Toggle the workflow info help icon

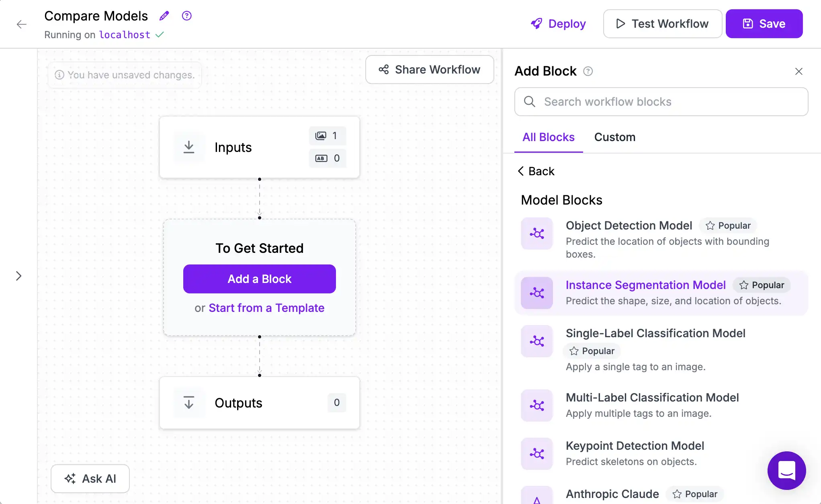pos(186,16)
